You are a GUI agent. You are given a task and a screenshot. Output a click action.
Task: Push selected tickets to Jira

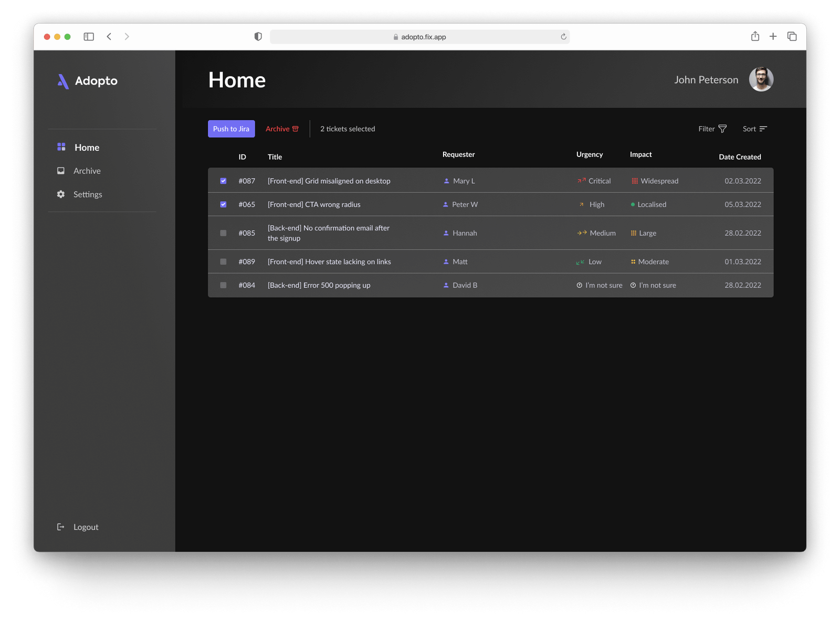[x=231, y=129]
